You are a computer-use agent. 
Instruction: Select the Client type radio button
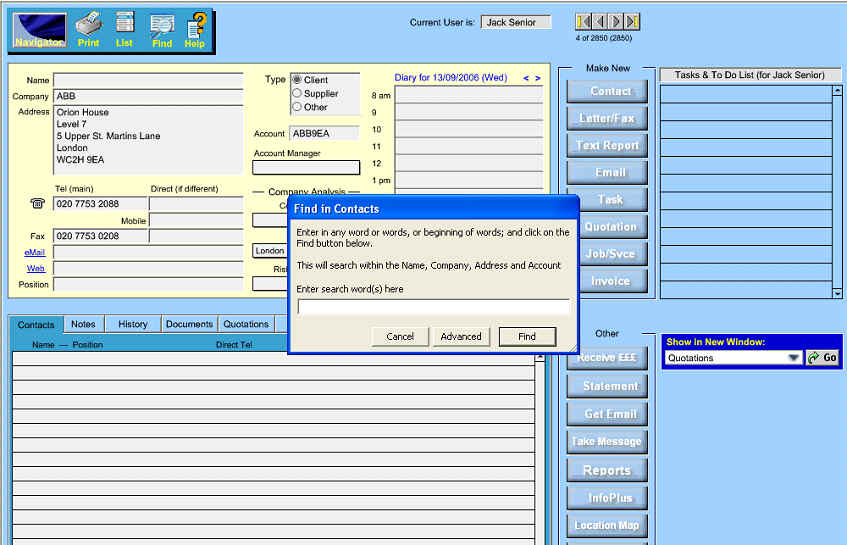coord(297,79)
